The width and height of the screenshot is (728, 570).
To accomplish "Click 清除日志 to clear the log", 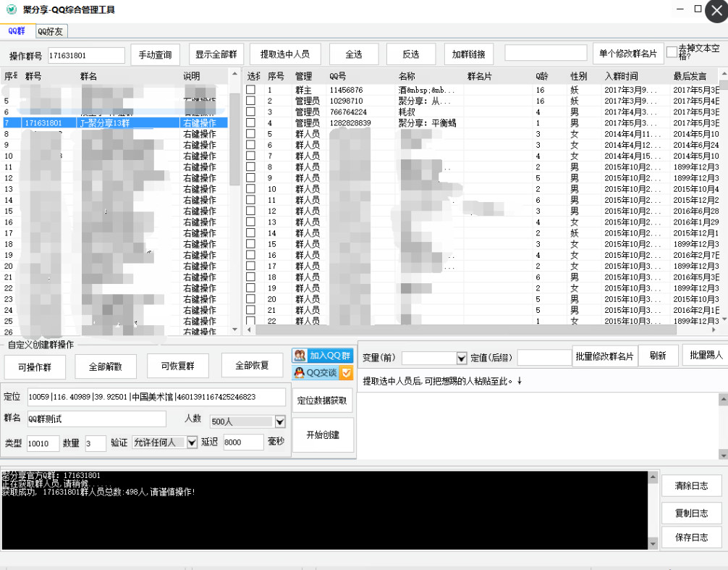I will tap(691, 485).
